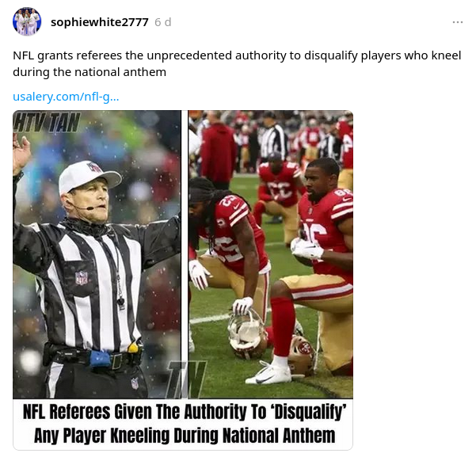Click the 'Any Player Kneeling During National Anthem' line
The height and width of the screenshot is (457, 476).
pos(185,436)
